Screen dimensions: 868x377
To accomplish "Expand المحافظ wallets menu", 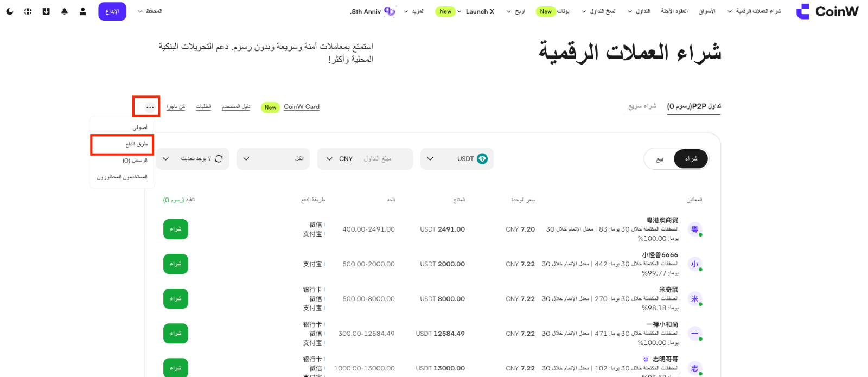I will [x=150, y=11].
